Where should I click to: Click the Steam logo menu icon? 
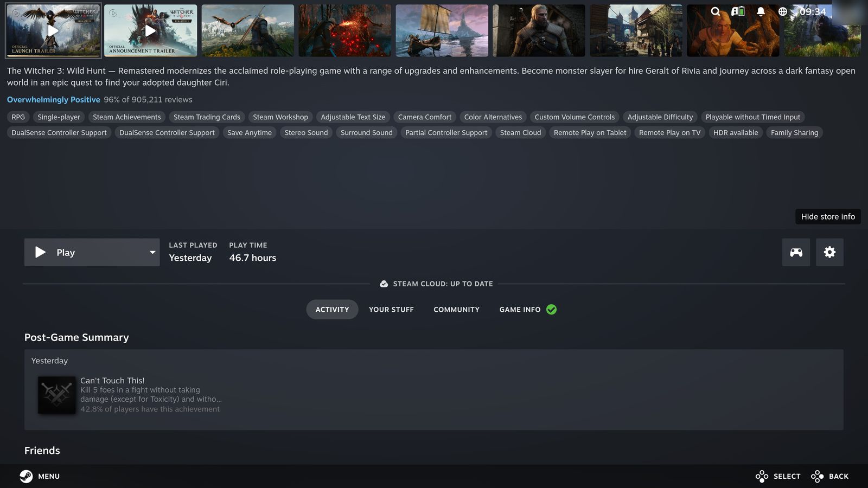pyautogui.click(x=26, y=476)
